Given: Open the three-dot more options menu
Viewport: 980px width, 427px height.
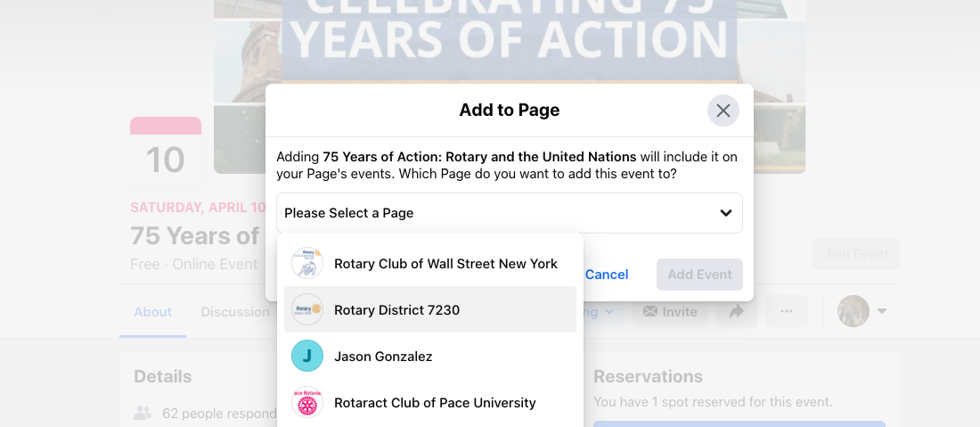Looking at the screenshot, I should (786, 311).
